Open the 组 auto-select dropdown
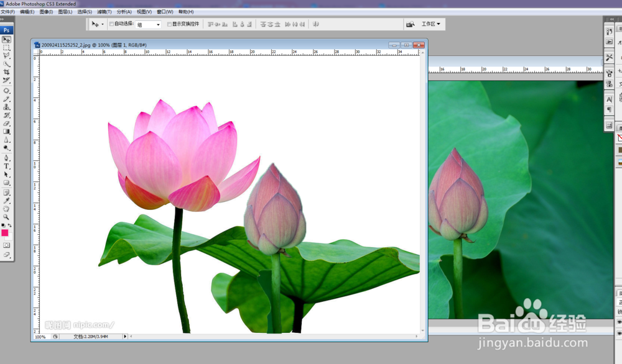 [149, 25]
